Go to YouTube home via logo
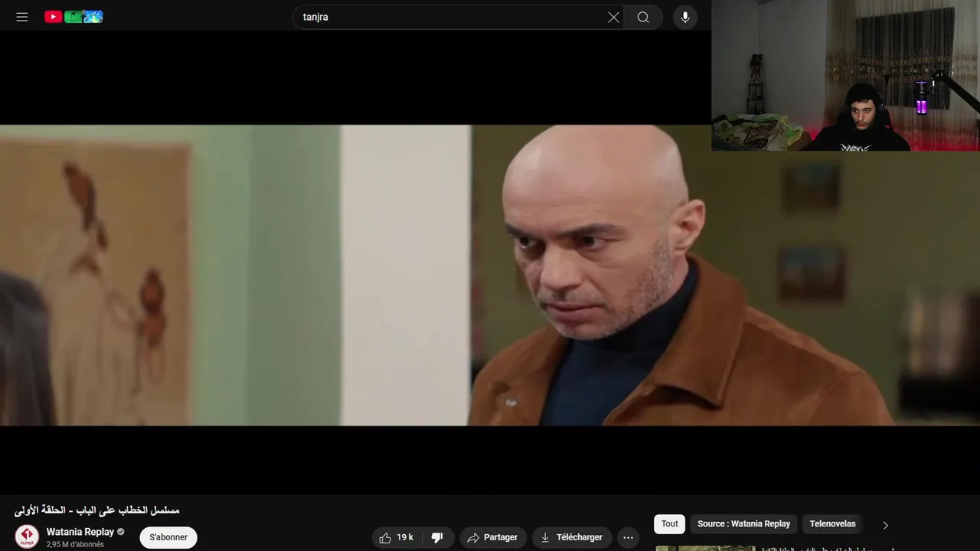Screen dimensions: 980x551 [x=73, y=17]
